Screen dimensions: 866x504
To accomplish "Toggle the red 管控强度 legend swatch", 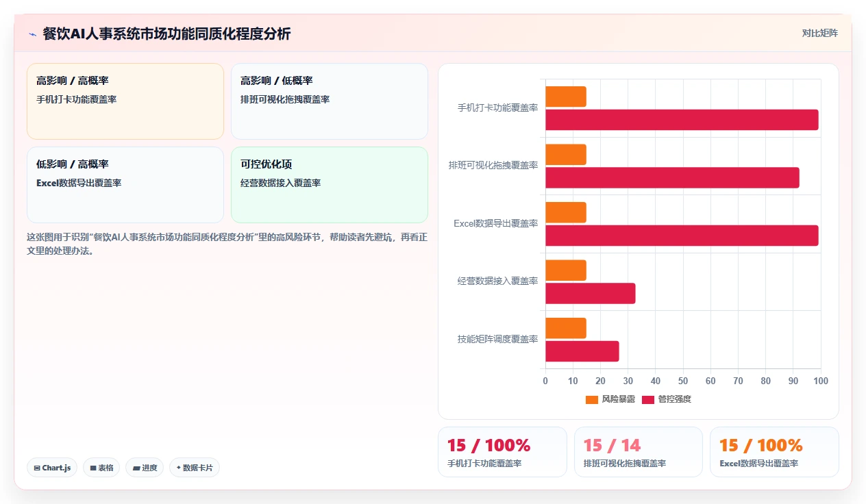I will click(648, 399).
